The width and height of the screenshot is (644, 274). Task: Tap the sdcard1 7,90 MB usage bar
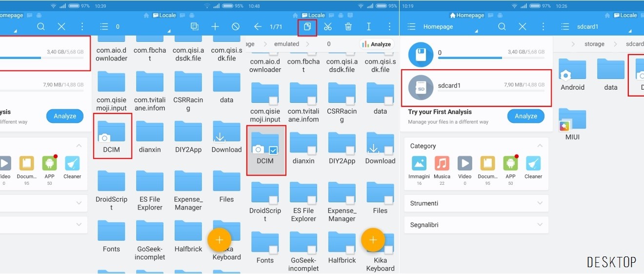point(491,91)
